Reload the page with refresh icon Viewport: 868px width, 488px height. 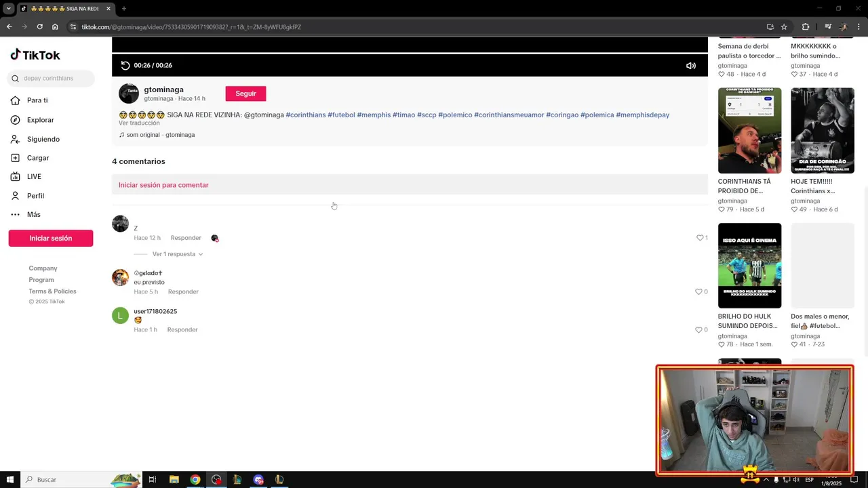(x=39, y=27)
